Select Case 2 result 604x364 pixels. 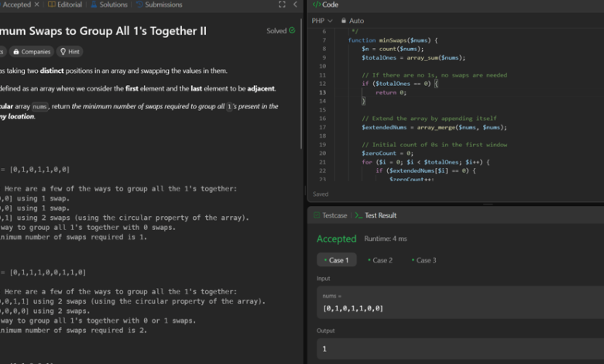tap(380, 260)
